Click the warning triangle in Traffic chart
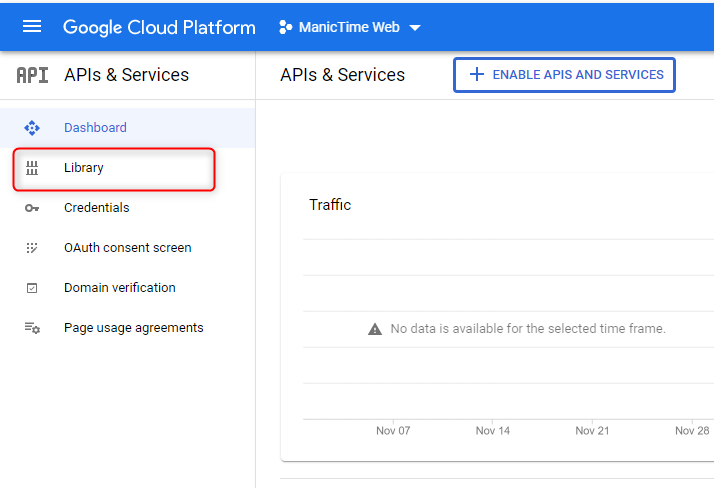Image resolution: width=714 pixels, height=488 pixels. coord(375,329)
